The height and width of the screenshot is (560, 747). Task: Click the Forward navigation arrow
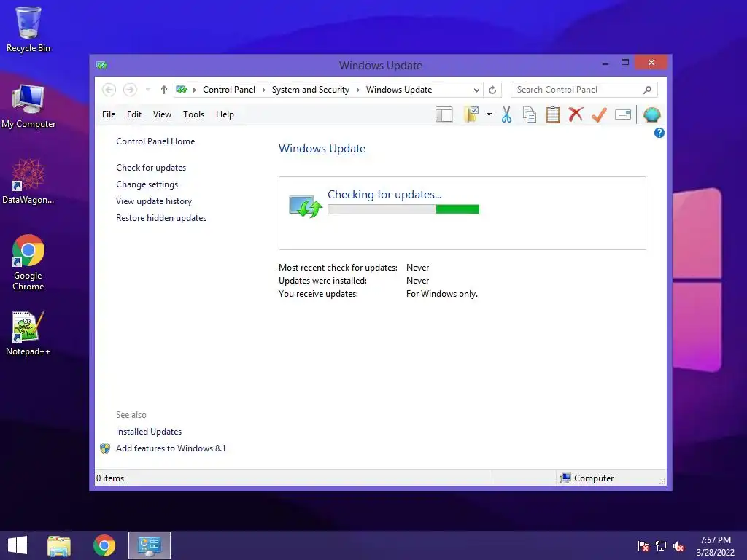(130, 90)
